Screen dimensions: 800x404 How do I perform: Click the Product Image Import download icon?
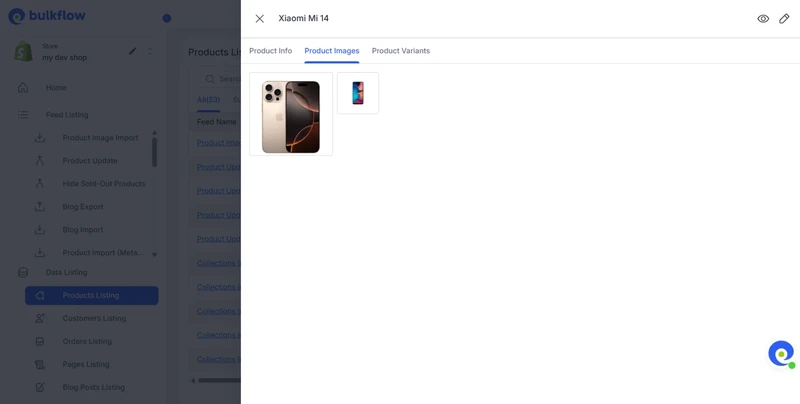pos(40,138)
